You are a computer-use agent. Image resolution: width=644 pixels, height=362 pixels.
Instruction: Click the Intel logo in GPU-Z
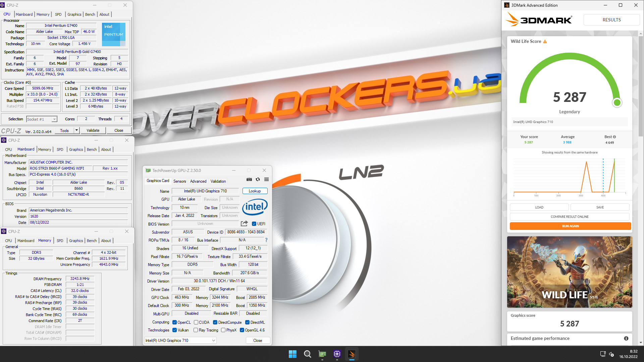tap(255, 207)
